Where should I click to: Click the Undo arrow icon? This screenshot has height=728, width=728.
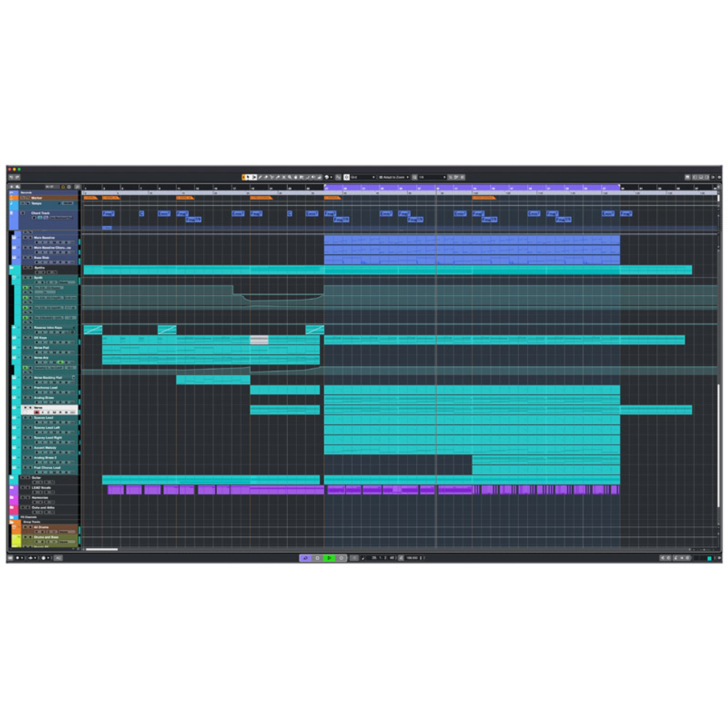11,177
